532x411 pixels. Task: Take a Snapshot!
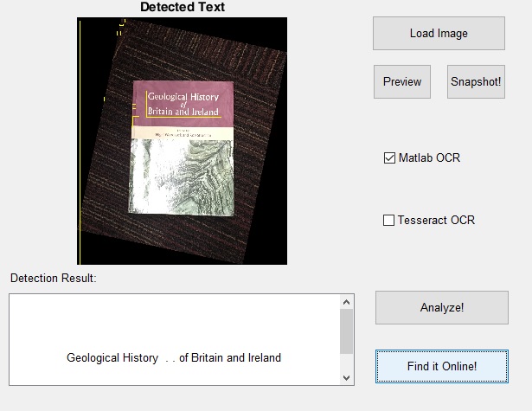pyautogui.click(x=476, y=82)
